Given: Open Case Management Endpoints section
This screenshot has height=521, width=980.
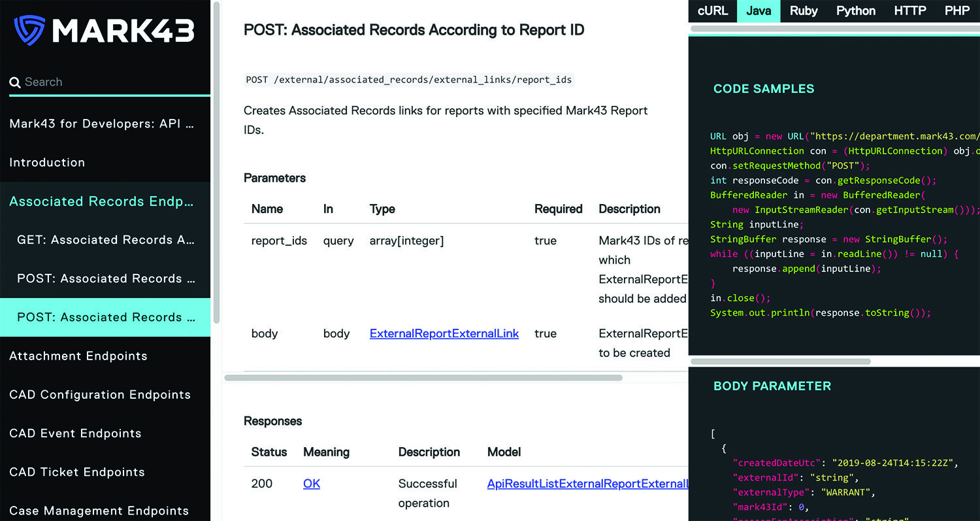Looking at the screenshot, I should pos(99,511).
